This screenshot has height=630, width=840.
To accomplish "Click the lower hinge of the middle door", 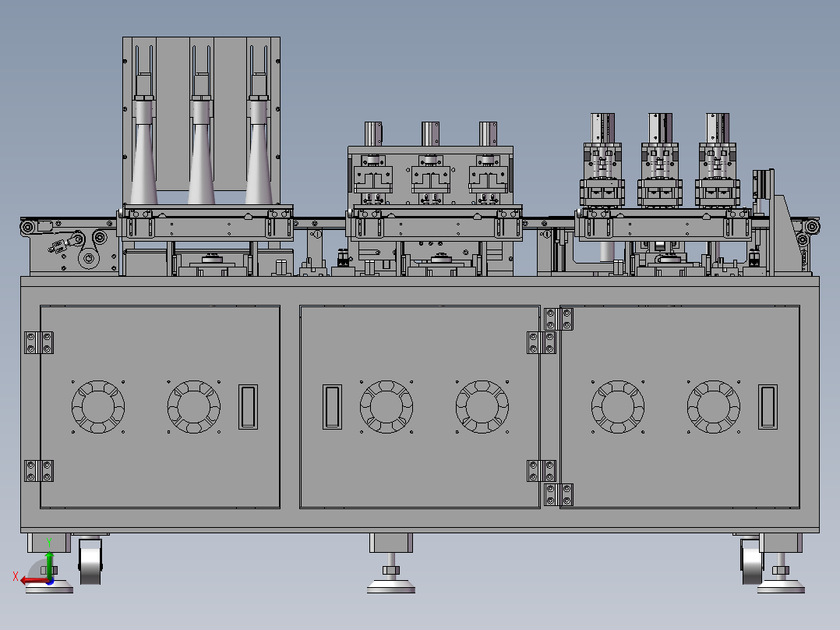I will 542,471.
